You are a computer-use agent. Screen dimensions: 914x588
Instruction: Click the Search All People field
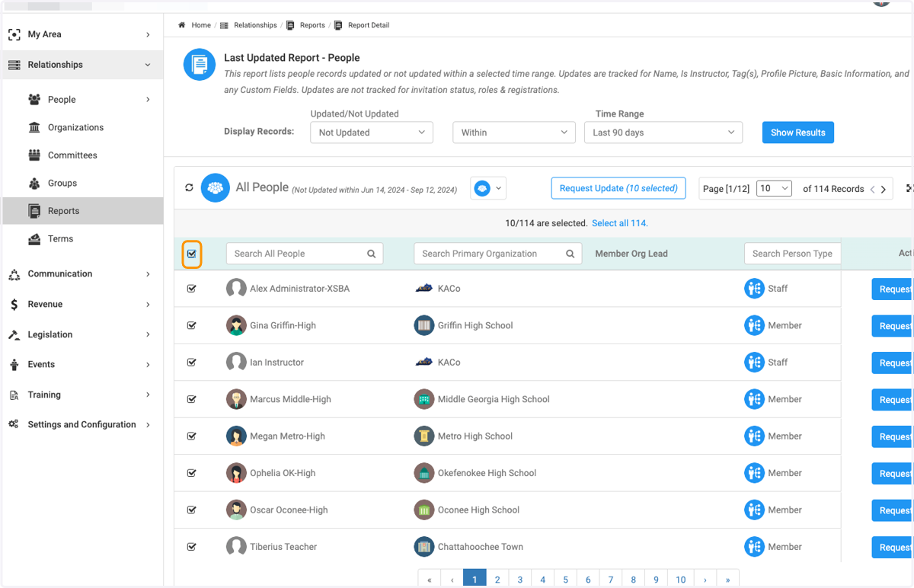point(305,254)
